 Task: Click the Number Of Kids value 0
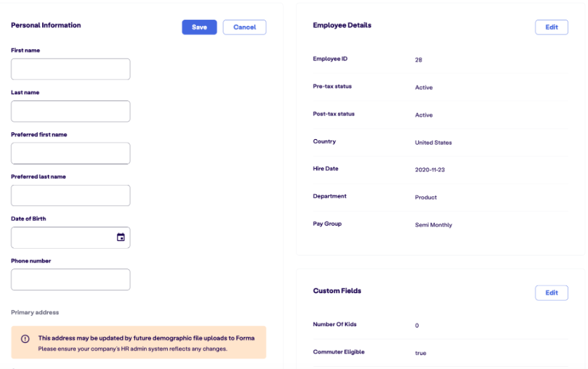(417, 325)
